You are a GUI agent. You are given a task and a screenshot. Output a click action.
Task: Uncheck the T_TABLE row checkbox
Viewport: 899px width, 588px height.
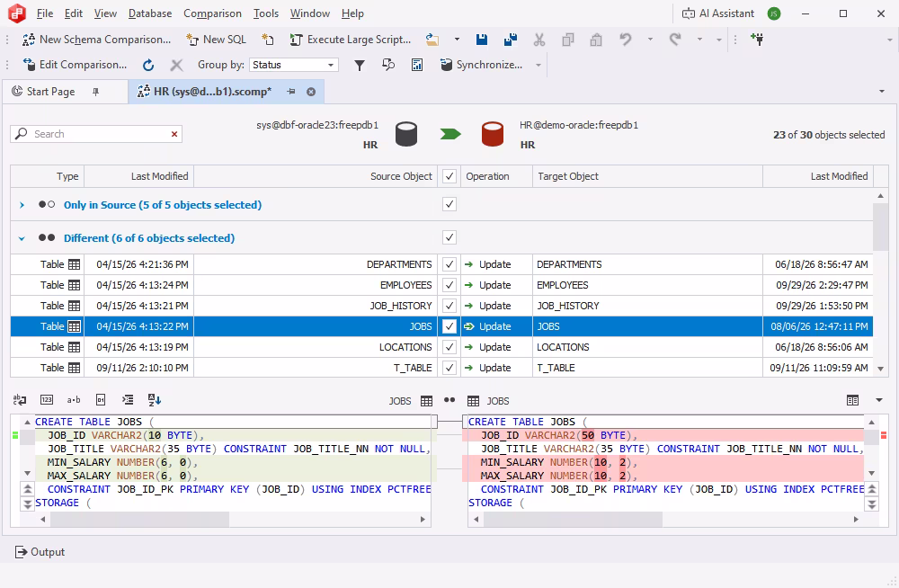tap(449, 368)
